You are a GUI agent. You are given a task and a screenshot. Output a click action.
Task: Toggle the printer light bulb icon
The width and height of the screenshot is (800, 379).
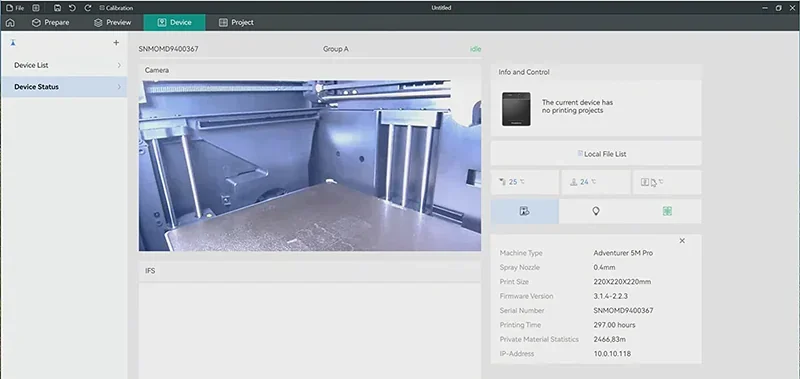pyautogui.click(x=595, y=211)
